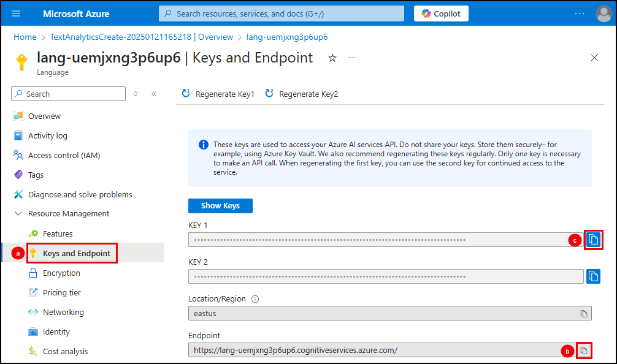This screenshot has height=364, width=617.
Task: Copy the Endpoint URL to clipboard
Action: tap(584, 351)
